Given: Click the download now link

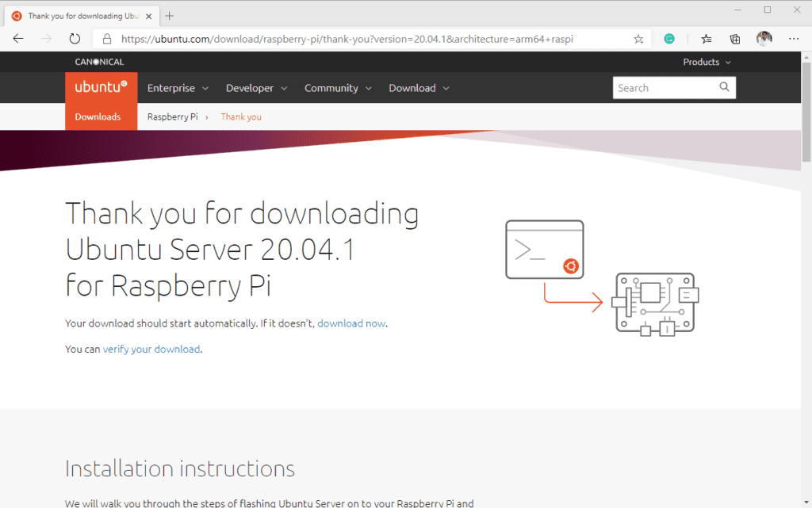Looking at the screenshot, I should (x=351, y=323).
